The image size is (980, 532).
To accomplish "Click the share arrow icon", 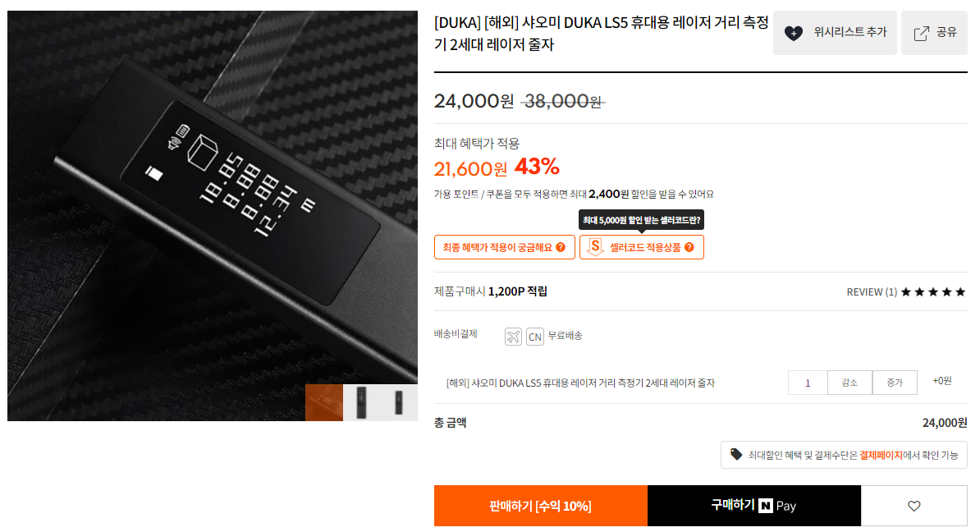I will click(x=921, y=33).
